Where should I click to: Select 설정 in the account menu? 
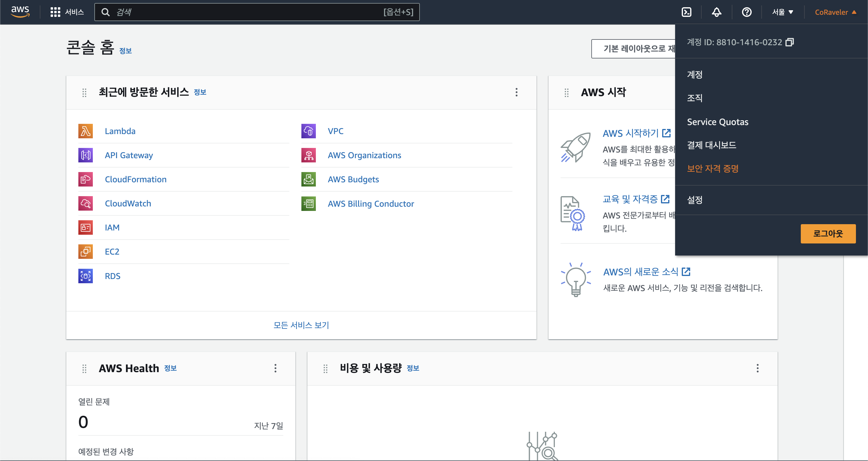(694, 200)
